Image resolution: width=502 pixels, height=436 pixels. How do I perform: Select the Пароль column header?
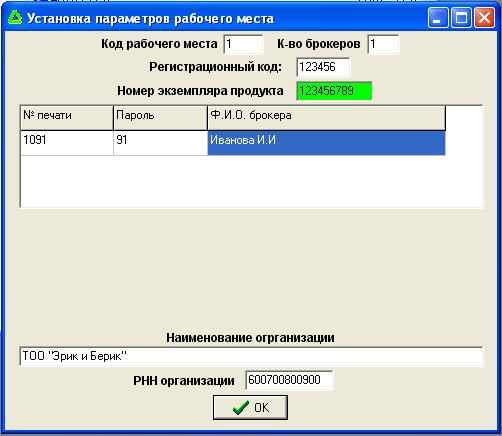pyautogui.click(x=160, y=118)
